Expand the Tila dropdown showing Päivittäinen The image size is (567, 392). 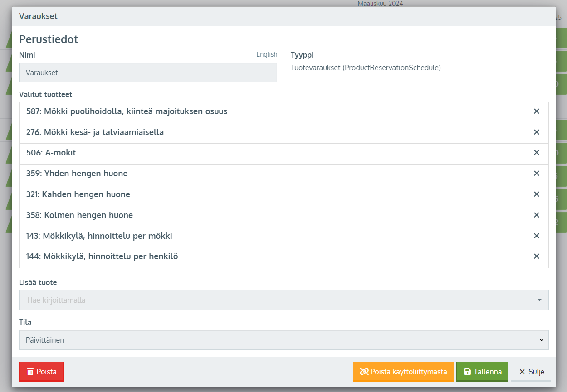click(x=283, y=340)
